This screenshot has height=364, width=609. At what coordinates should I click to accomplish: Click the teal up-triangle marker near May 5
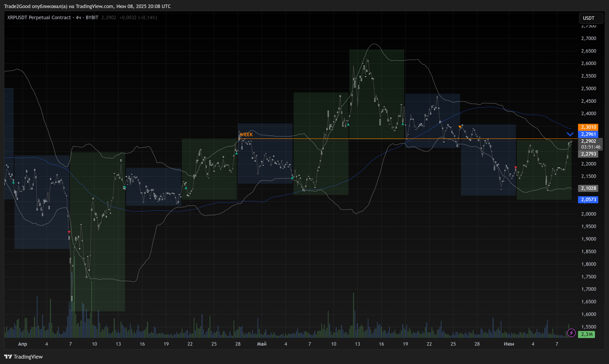(x=292, y=177)
